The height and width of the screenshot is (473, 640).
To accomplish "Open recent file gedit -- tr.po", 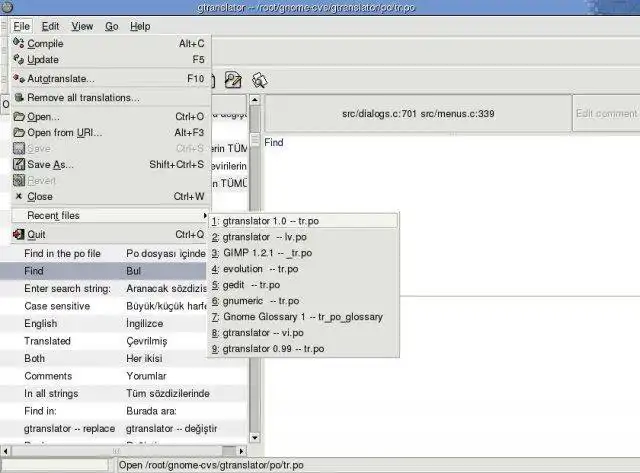I will [304, 285].
